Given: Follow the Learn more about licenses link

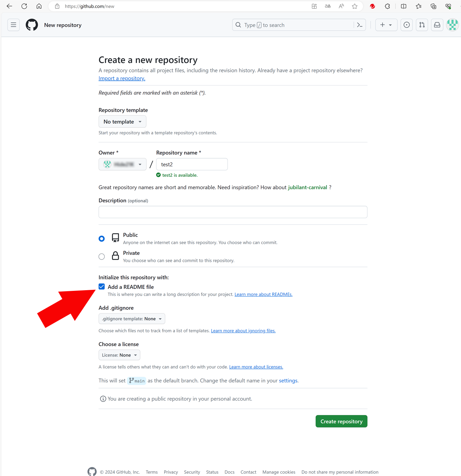Looking at the screenshot, I should 256,367.
